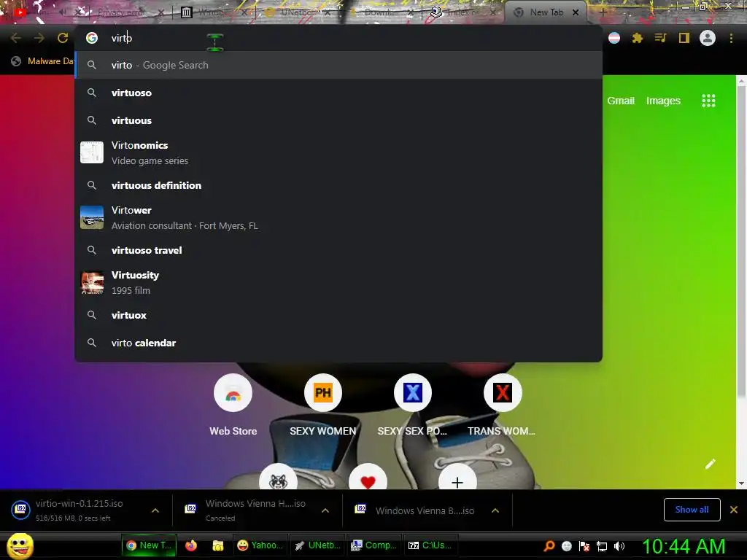Open Chrome's three-dot menu
747x560 pixels.
731,38
